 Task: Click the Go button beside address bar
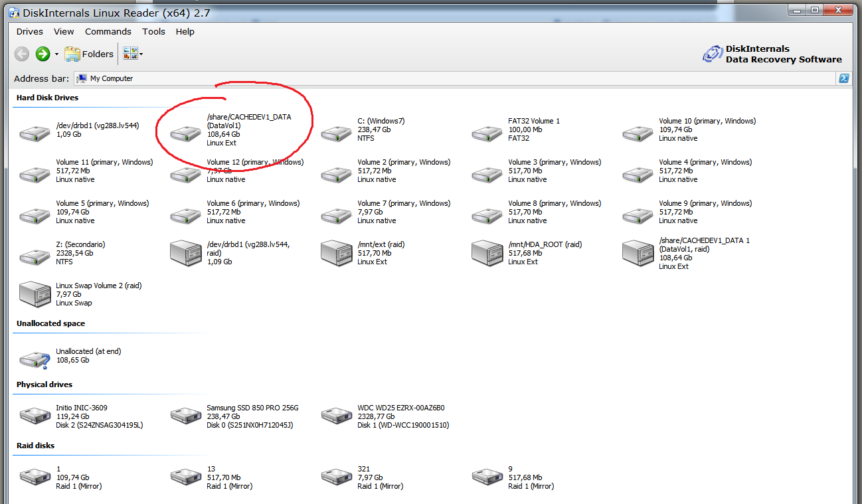(844, 78)
